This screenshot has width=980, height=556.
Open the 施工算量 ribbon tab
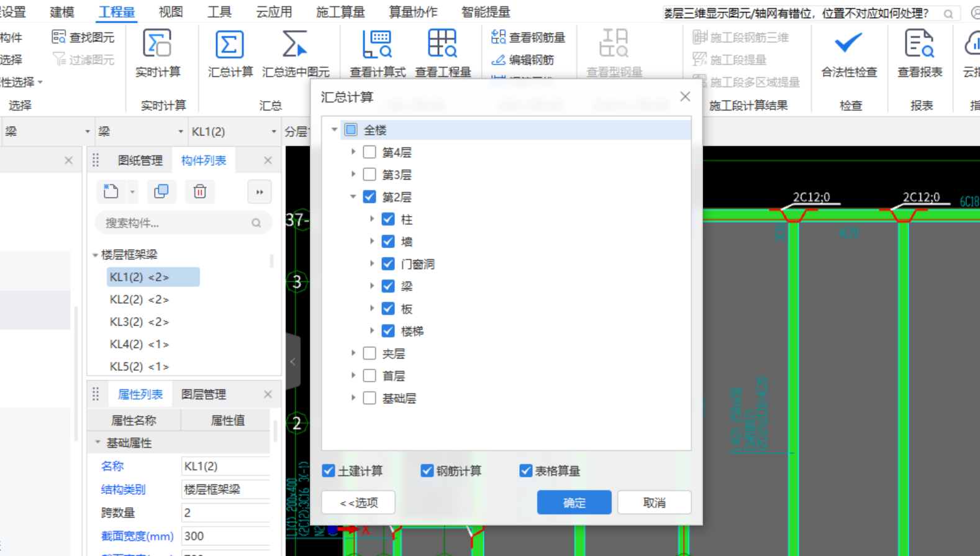[340, 12]
